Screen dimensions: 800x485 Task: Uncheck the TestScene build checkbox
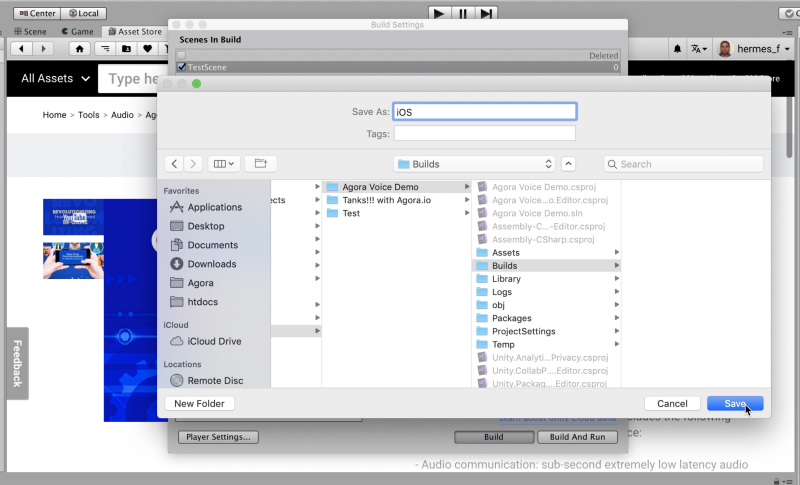(x=181, y=67)
